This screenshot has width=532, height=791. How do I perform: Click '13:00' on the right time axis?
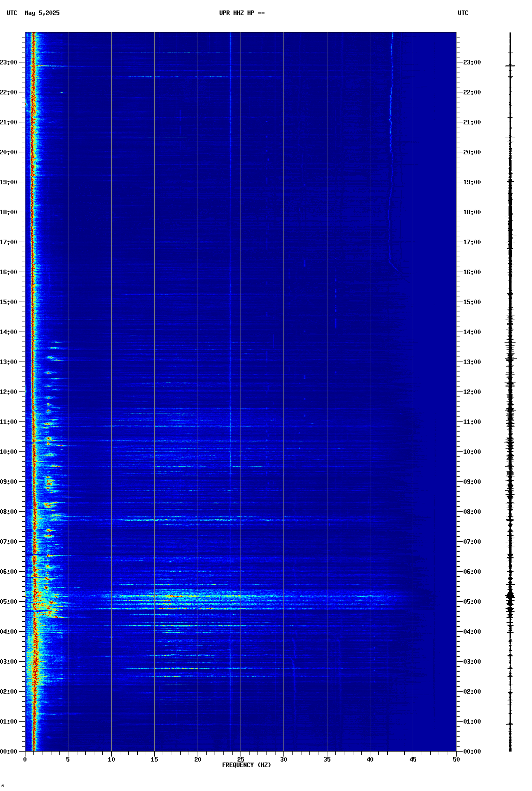point(472,362)
